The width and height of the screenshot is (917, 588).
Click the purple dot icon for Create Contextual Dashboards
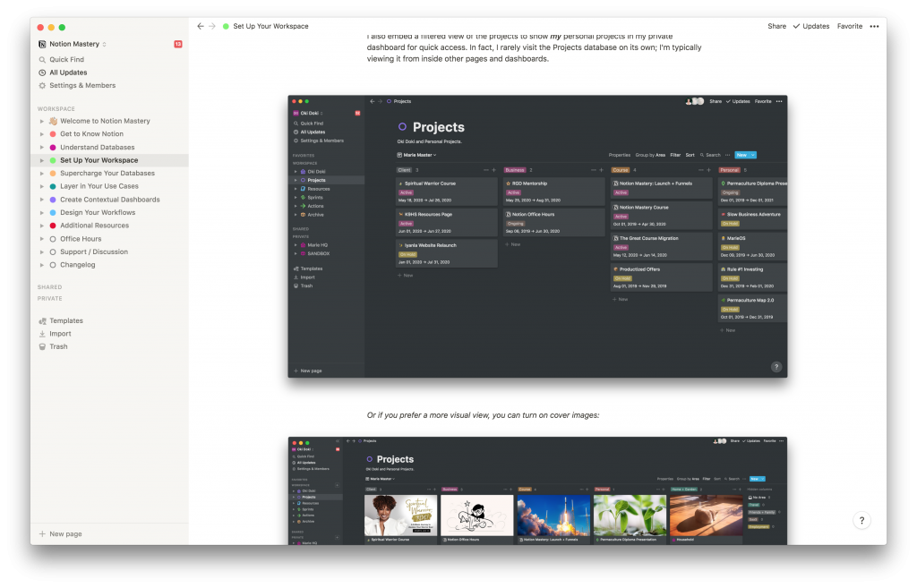53,200
